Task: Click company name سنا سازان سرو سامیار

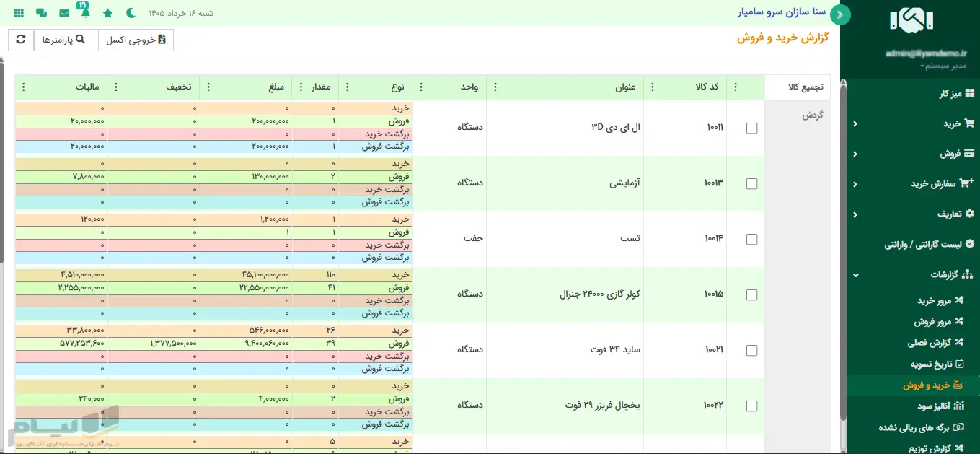Action: click(782, 12)
